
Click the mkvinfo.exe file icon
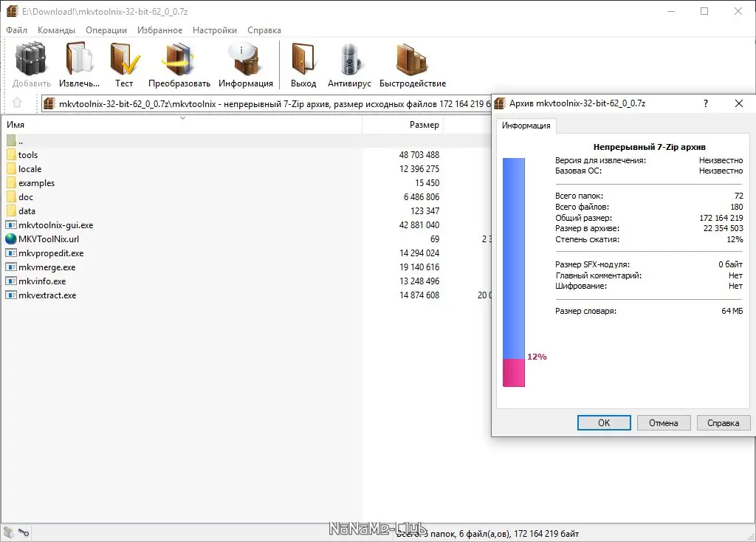(11, 281)
